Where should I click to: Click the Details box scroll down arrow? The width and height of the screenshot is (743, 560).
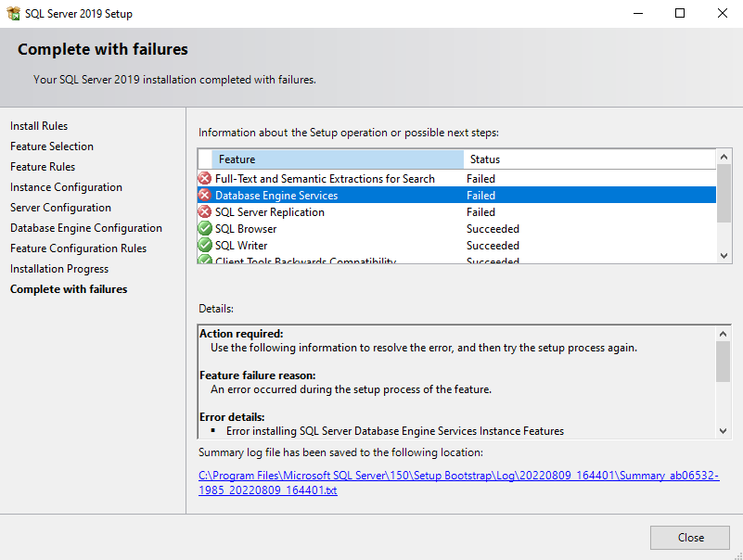pyautogui.click(x=723, y=430)
